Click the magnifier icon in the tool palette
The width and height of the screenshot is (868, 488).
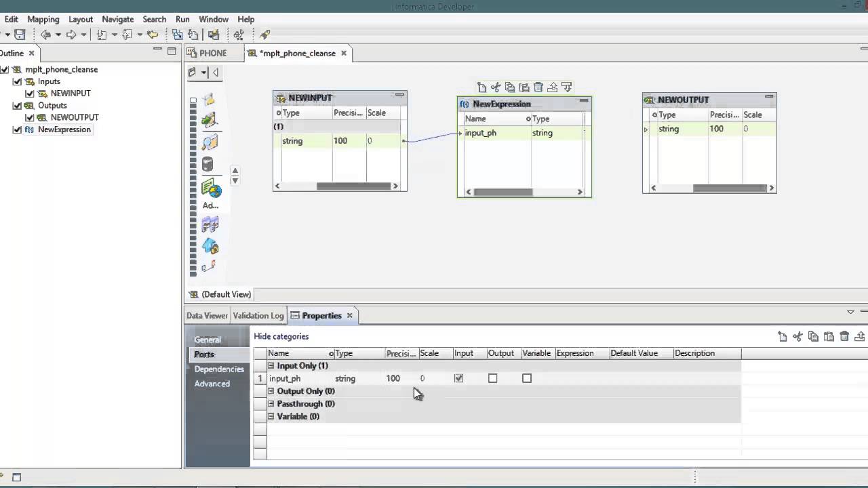210,142
